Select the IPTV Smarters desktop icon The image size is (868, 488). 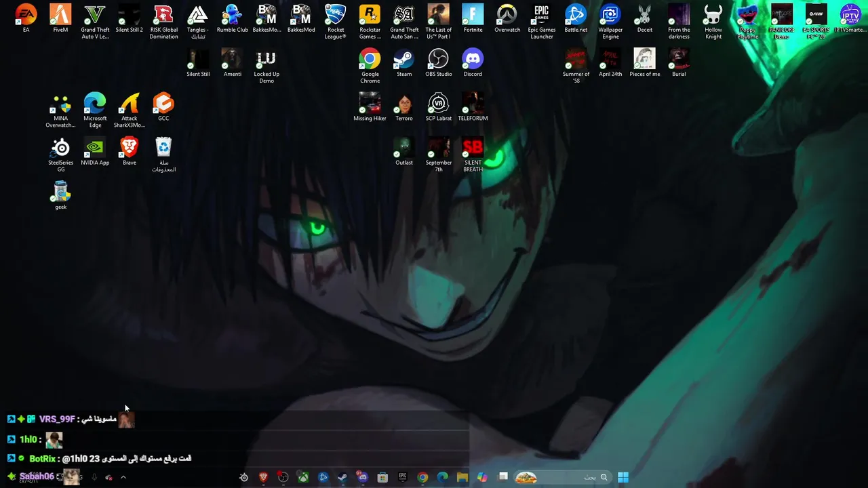click(x=850, y=19)
